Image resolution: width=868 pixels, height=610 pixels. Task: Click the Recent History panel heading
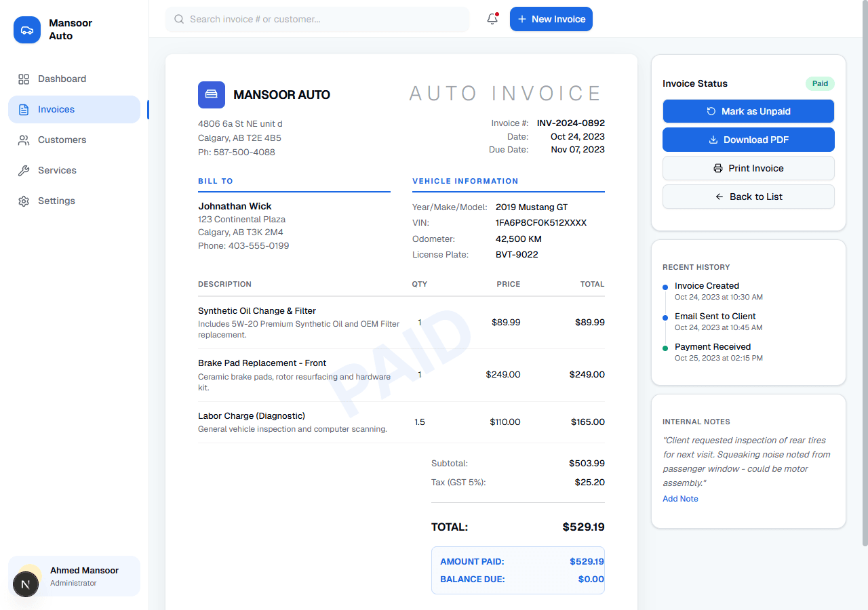tap(696, 267)
